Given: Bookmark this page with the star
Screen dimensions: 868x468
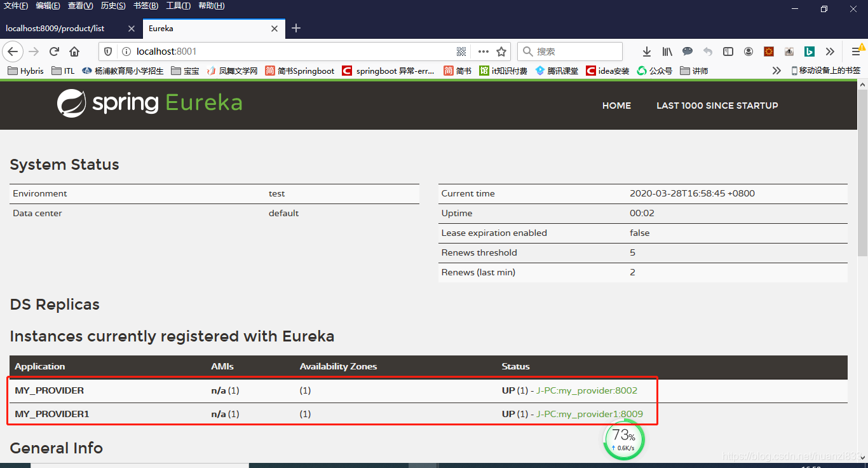Looking at the screenshot, I should 501,52.
